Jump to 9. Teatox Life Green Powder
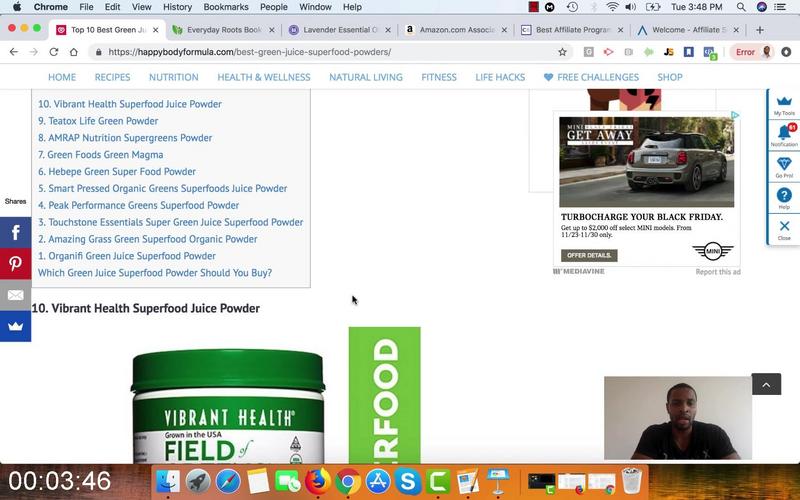 coord(98,121)
